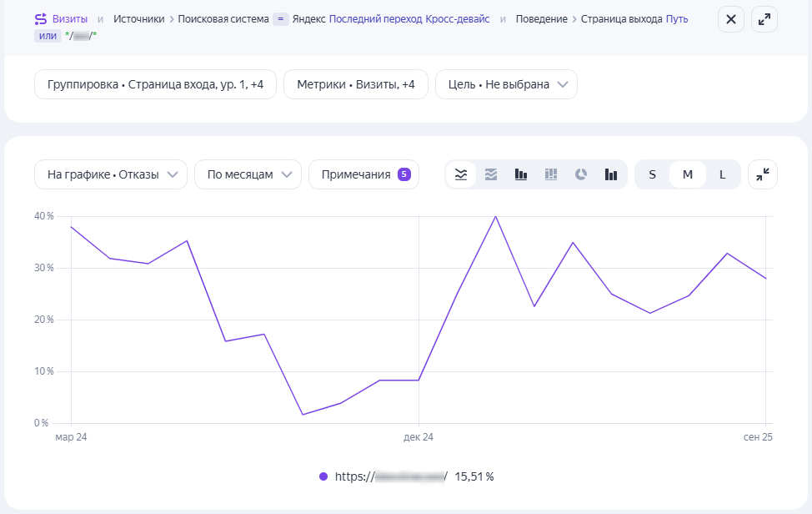
Task: Set chart size to L
Action: pos(723,174)
